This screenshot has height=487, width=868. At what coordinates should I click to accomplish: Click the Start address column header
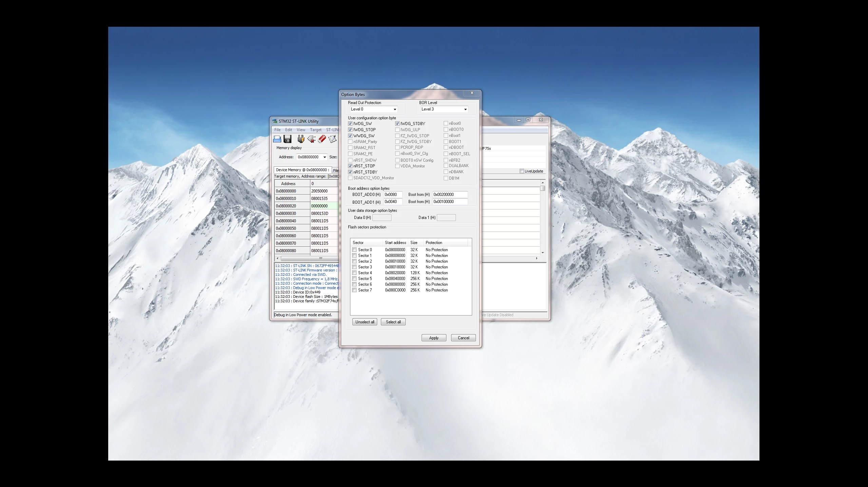(x=395, y=243)
